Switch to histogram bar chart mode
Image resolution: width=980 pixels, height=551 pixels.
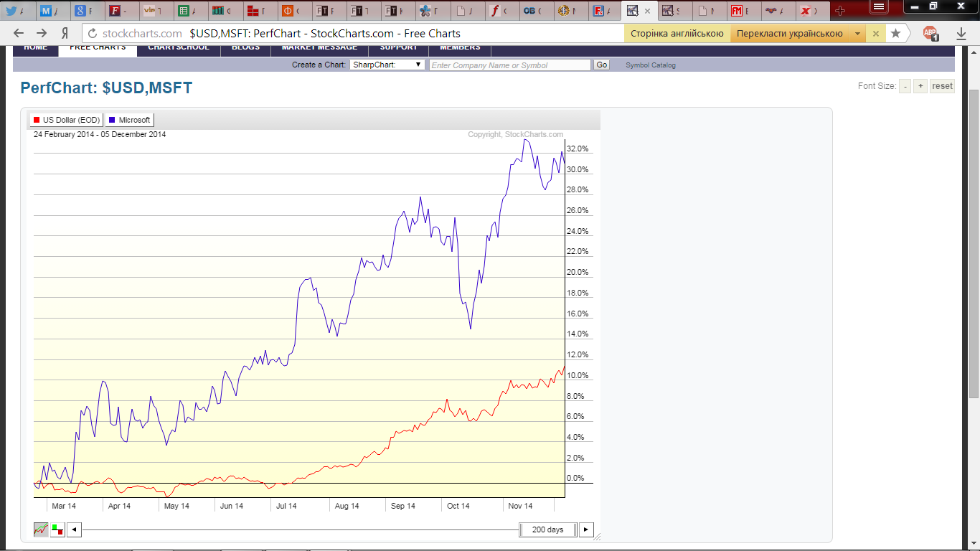[58, 529]
